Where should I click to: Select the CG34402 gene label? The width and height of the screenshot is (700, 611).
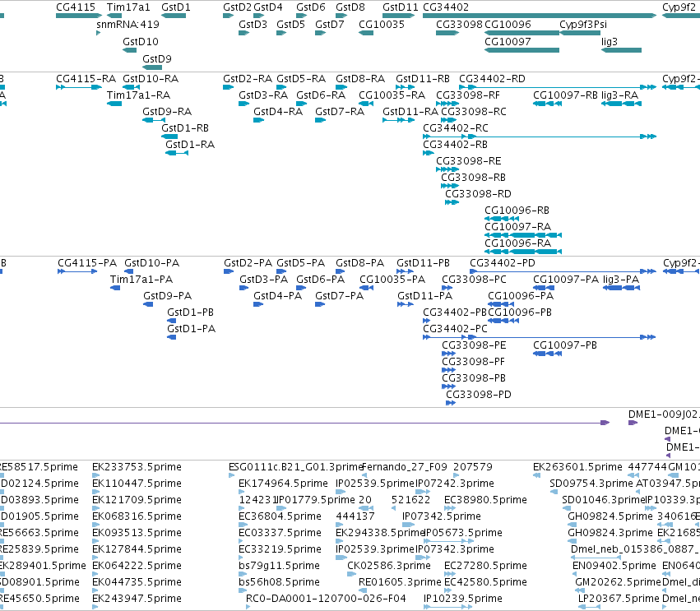pyautogui.click(x=446, y=7)
